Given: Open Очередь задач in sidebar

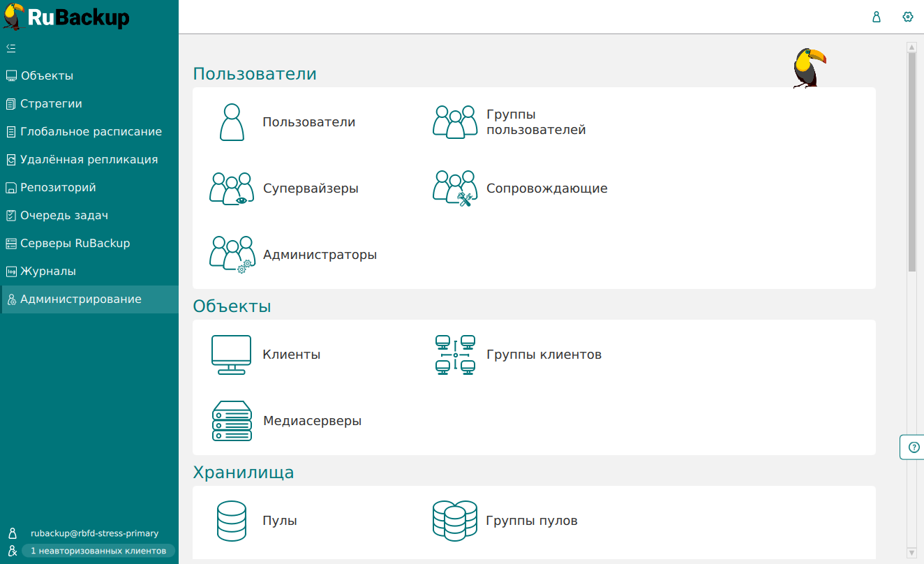Looking at the screenshot, I should point(64,216).
